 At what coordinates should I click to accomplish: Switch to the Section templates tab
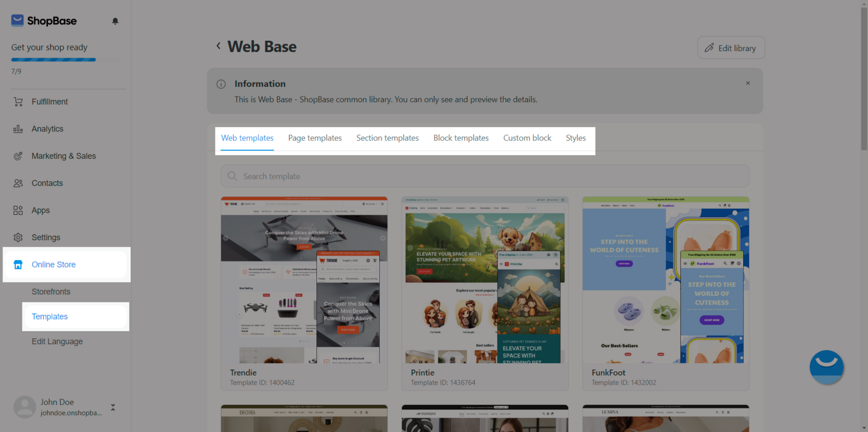[x=387, y=138]
